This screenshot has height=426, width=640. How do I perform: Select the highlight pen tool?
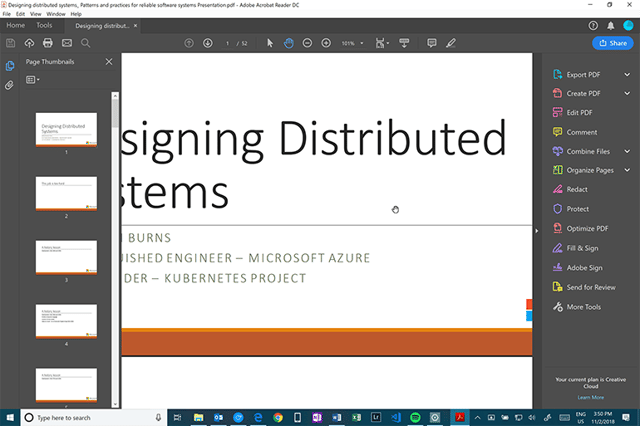pyautogui.click(x=451, y=43)
